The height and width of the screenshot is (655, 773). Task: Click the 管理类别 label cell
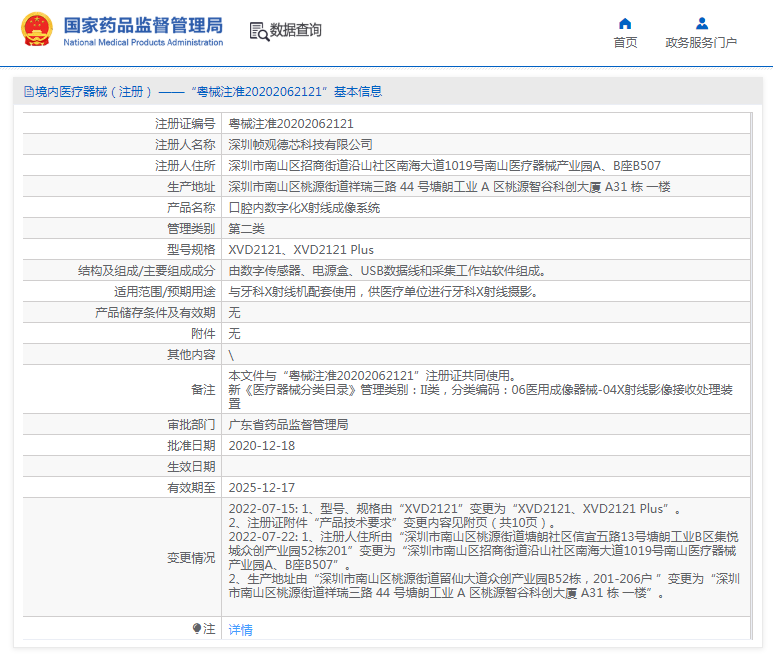click(x=122, y=229)
